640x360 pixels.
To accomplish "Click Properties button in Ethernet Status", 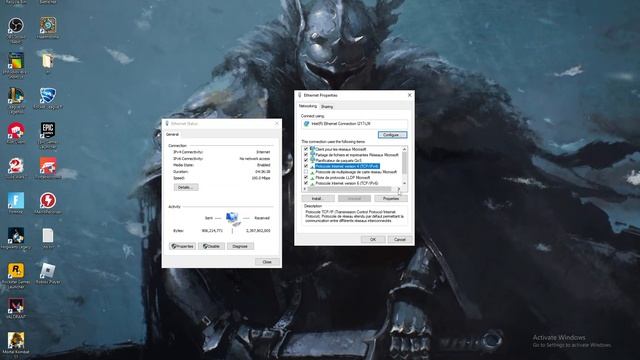I will point(182,246).
